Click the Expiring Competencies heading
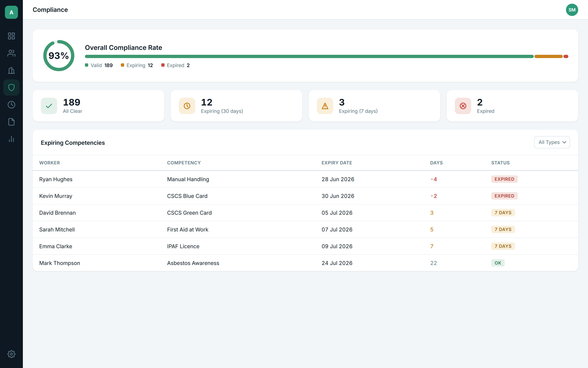Image resolution: width=588 pixels, height=368 pixels. tap(73, 143)
